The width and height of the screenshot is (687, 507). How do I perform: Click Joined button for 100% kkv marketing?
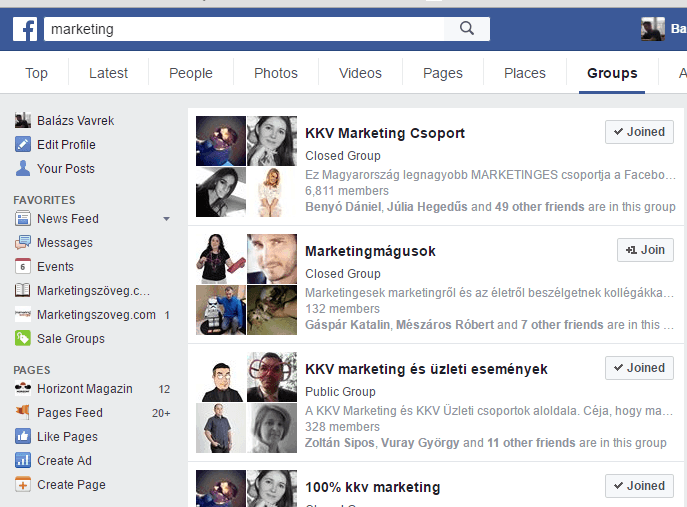click(x=639, y=486)
